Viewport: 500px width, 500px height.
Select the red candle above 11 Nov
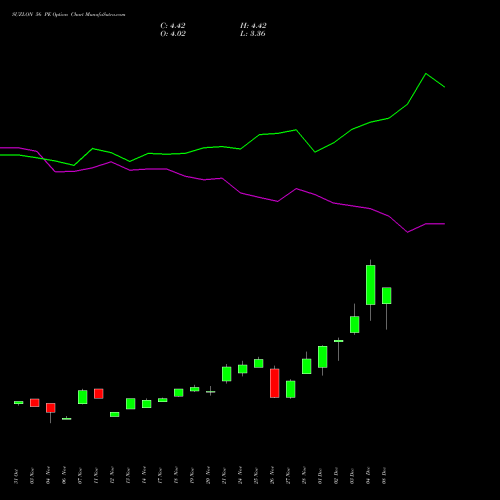point(99,394)
